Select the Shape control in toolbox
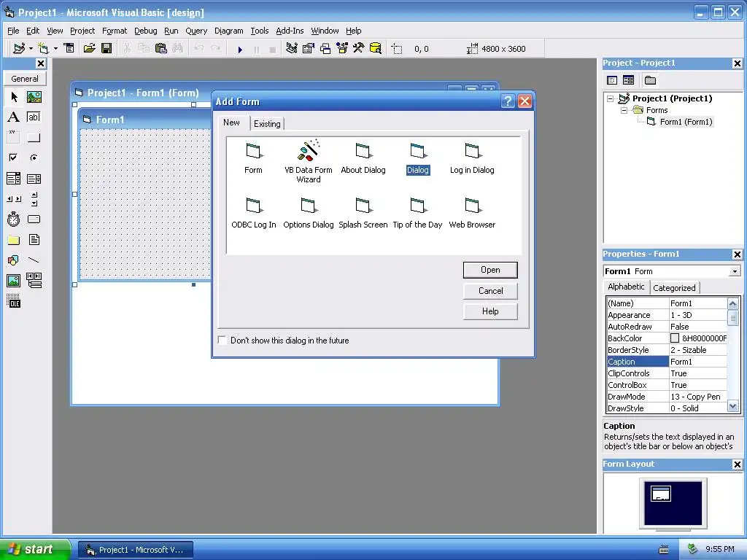Image resolution: width=747 pixels, height=560 pixels. tap(14, 260)
